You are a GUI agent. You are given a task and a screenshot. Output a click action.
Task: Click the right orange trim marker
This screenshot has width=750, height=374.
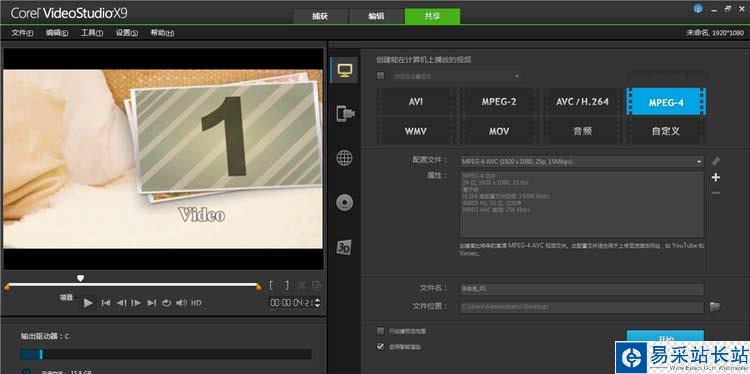(259, 287)
